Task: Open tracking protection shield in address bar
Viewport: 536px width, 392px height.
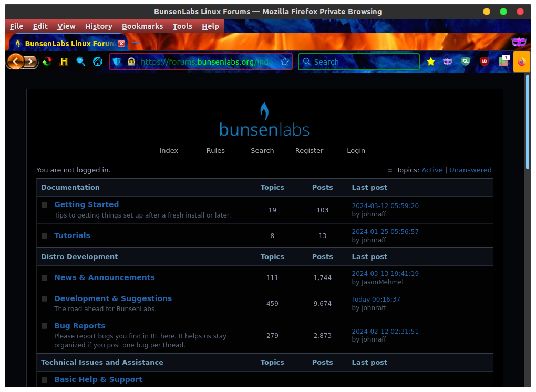Action: tap(117, 62)
